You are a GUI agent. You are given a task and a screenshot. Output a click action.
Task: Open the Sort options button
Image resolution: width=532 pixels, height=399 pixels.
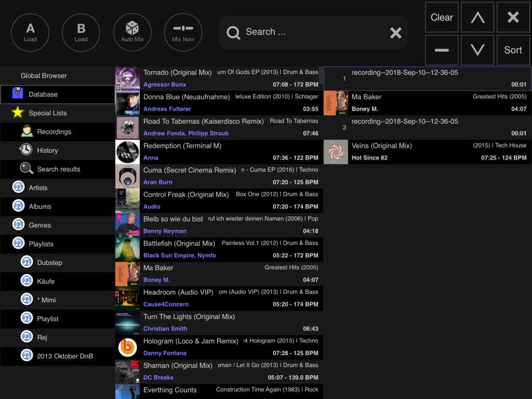(513, 50)
